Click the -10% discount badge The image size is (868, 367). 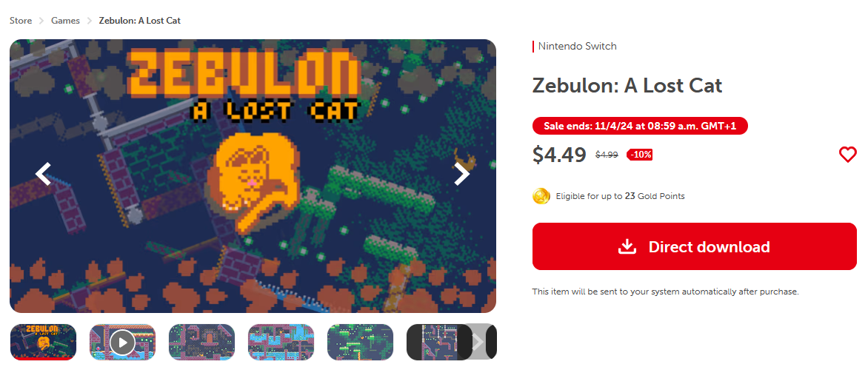[x=639, y=155]
